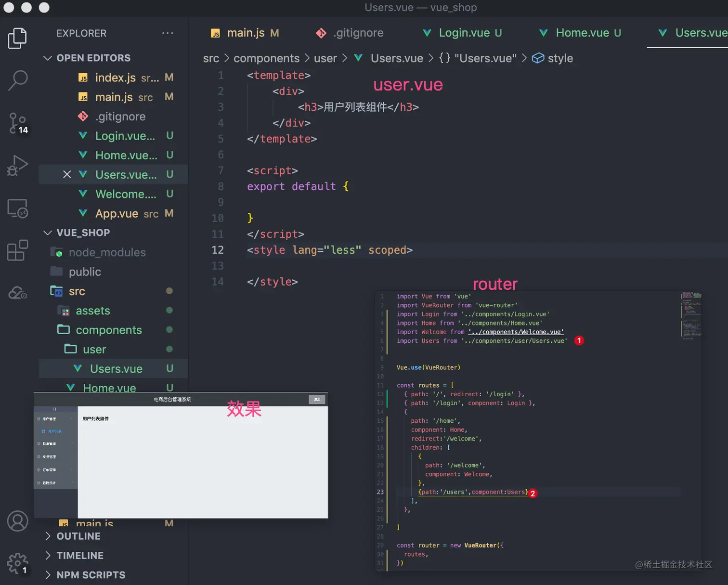The image size is (728, 585).
Task: Click the logout button in preview
Action: (317, 399)
